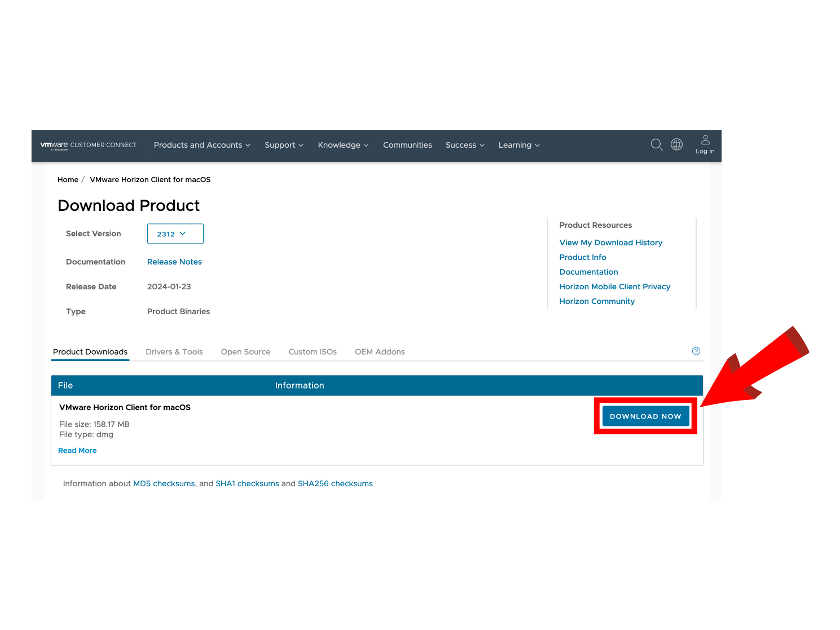Open the Success menu
The width and height of the screenshot is (840, 630).
pos(464,145)
